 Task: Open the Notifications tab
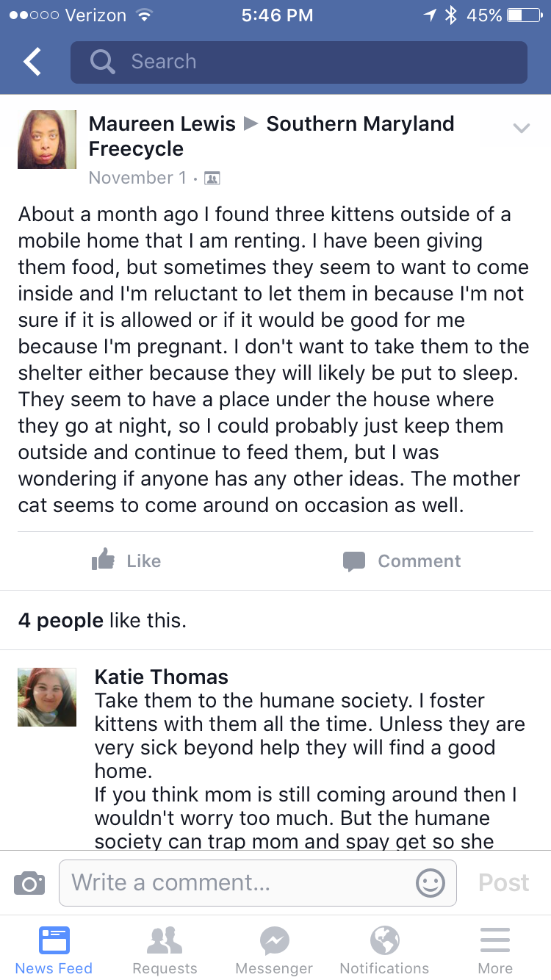point(384,948)
